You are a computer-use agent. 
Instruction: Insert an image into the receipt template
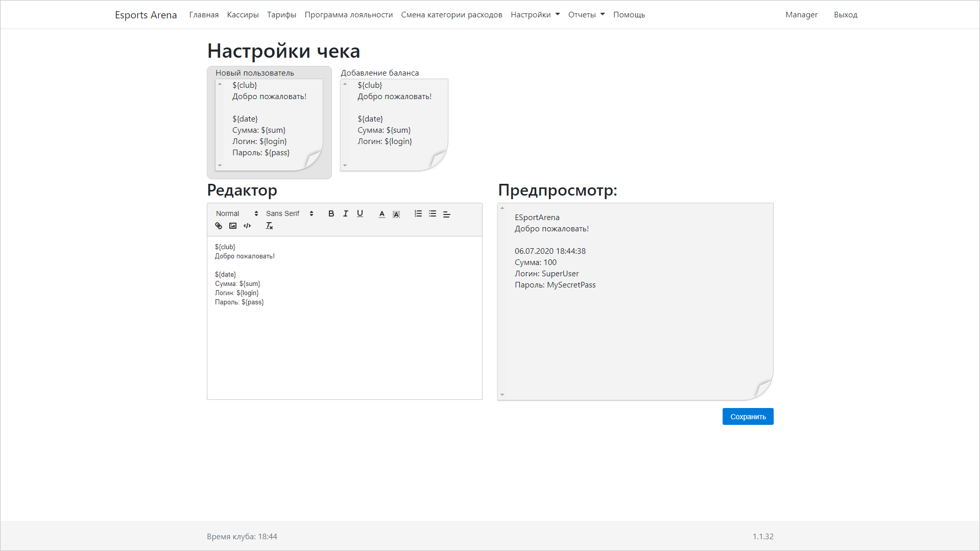point(233,225)
